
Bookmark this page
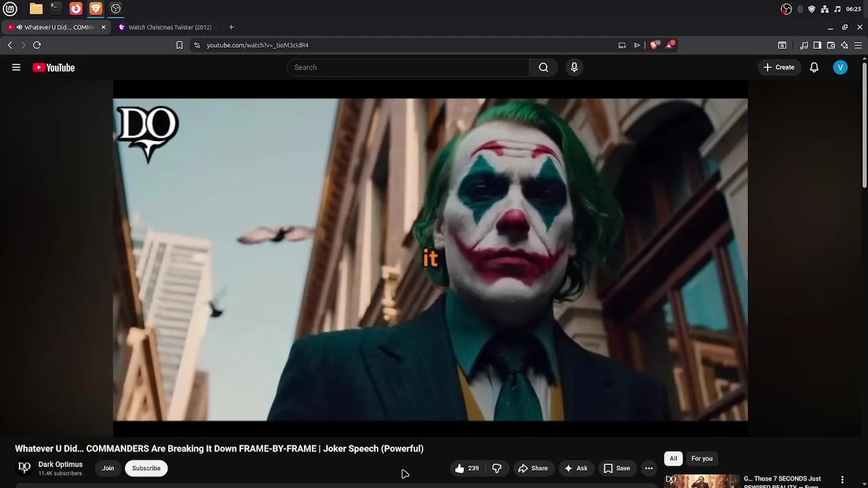[179, 45]
